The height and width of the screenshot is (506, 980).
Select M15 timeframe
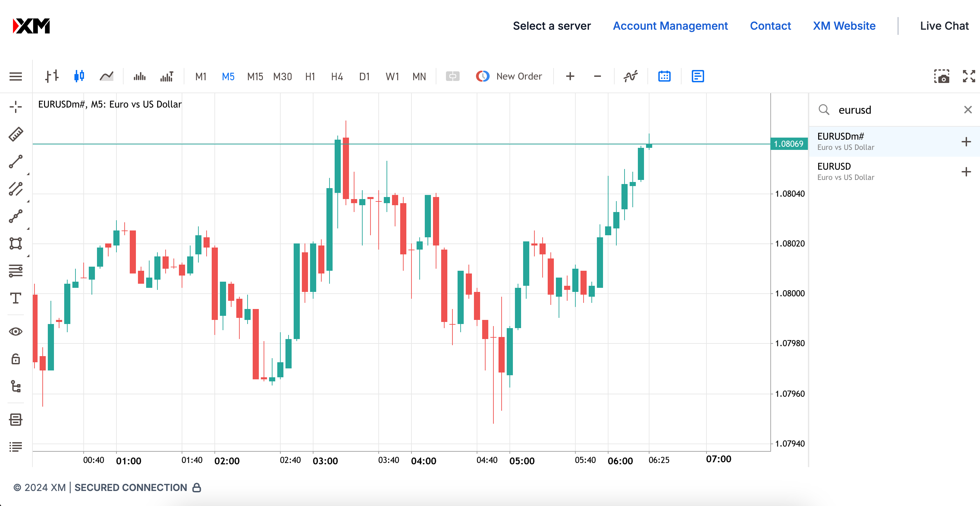(x=255, y=76)
